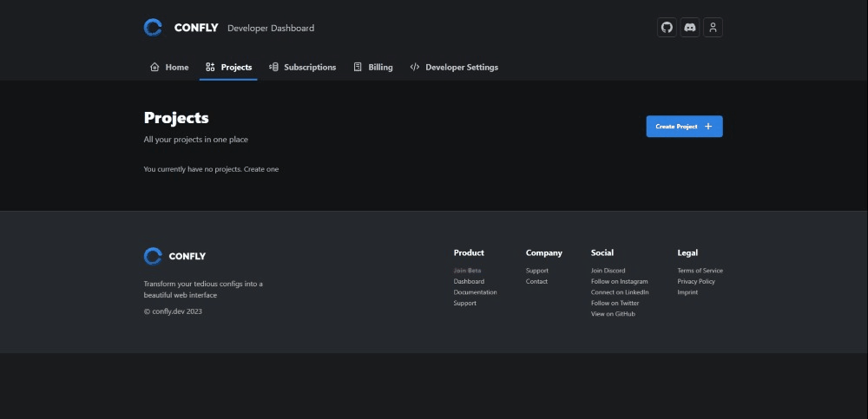
Task: Select the Projects tab
Action: coord(228,67)
